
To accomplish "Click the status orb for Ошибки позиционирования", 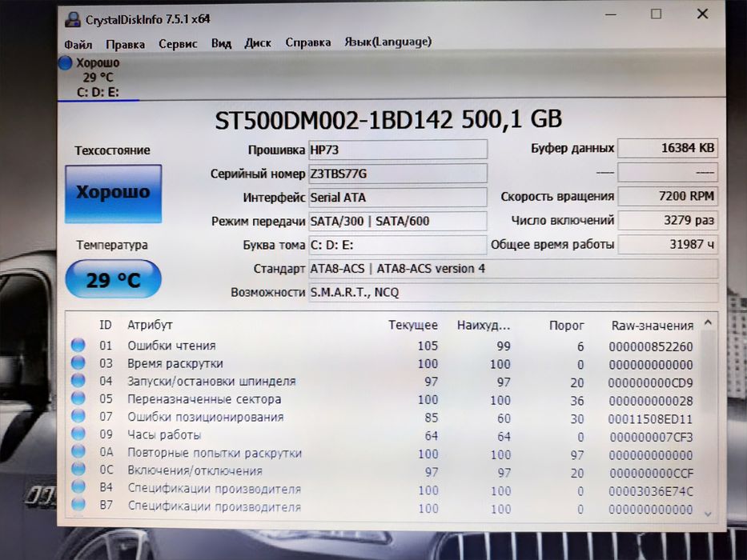I will (78, 416).
